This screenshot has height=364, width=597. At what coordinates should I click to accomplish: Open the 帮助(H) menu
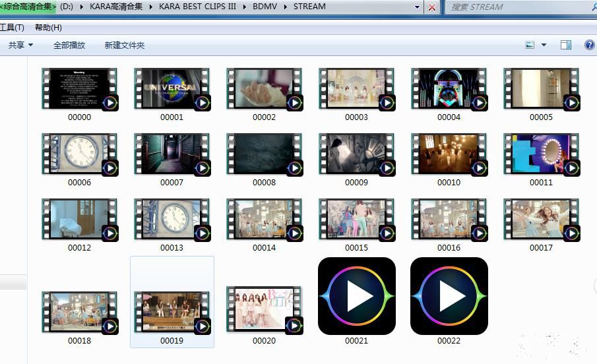point(48,27)
